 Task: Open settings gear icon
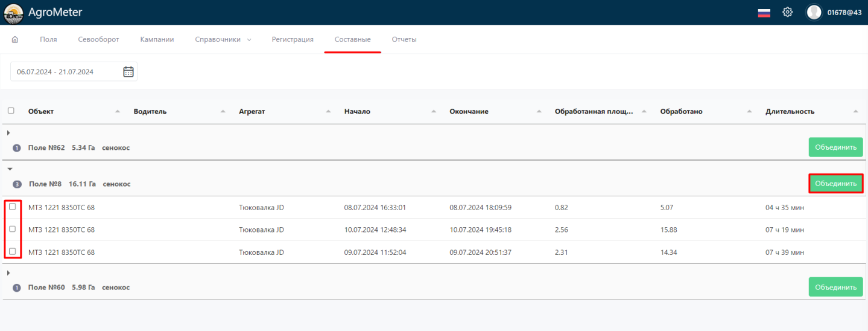(x=787, y=12)
